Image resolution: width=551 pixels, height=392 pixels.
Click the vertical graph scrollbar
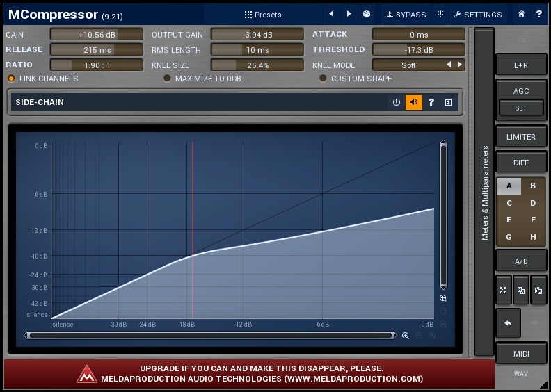click(x=443, y=215)
